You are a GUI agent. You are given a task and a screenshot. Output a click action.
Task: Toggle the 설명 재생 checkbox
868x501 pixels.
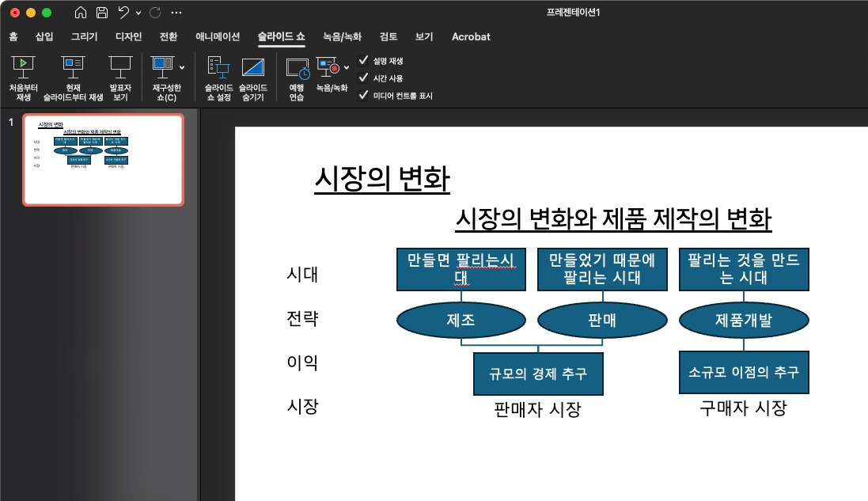pos(364,60)
